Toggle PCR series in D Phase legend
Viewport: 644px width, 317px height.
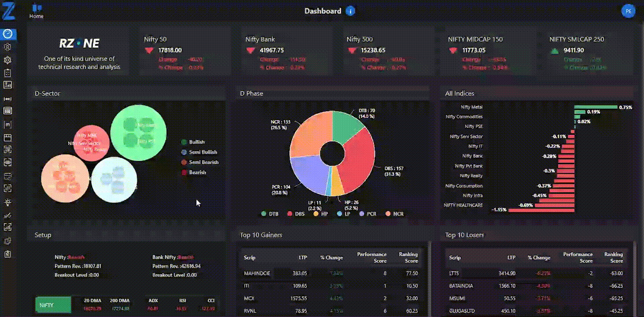pos(368,214)
